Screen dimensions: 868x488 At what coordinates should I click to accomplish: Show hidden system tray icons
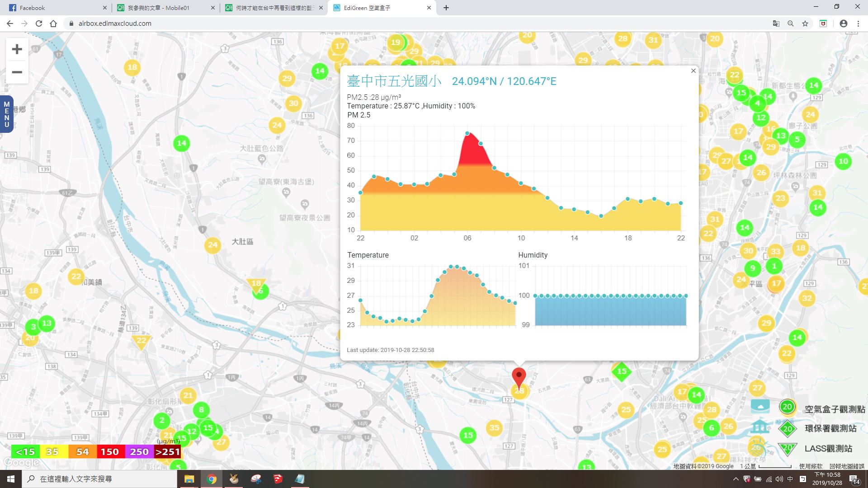pyautogui.click(x=736, y=479)
